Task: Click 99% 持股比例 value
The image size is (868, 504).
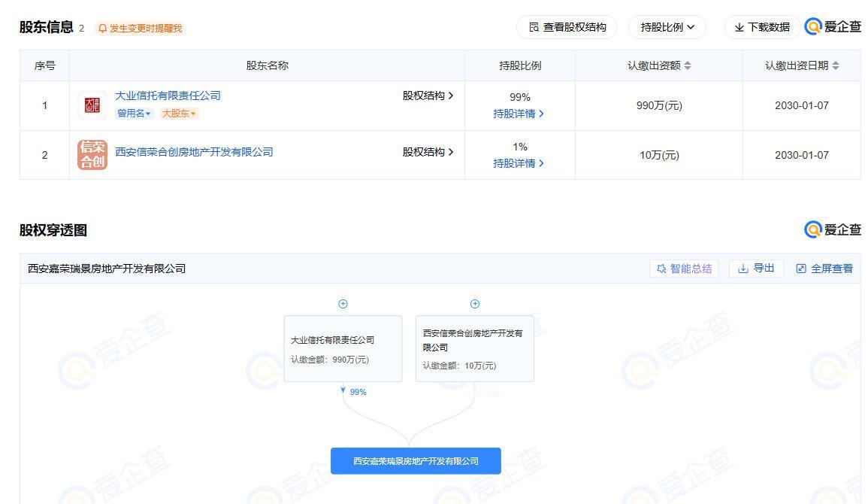Action: click(520, 97)
